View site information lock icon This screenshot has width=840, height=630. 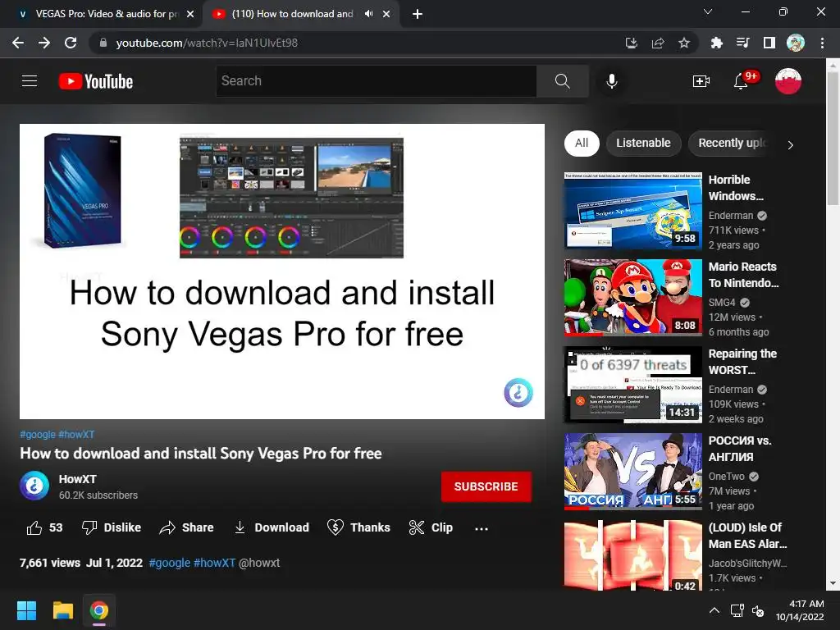coord(103,43)
